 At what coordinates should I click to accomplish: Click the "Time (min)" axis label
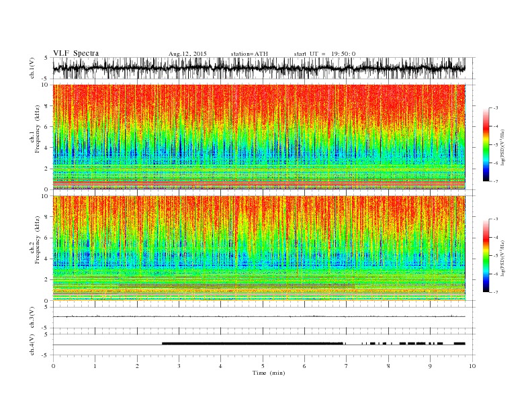pos(269,373)
